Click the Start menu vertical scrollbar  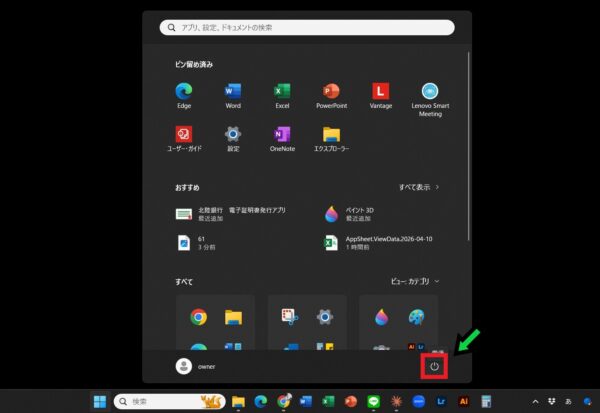468,146
